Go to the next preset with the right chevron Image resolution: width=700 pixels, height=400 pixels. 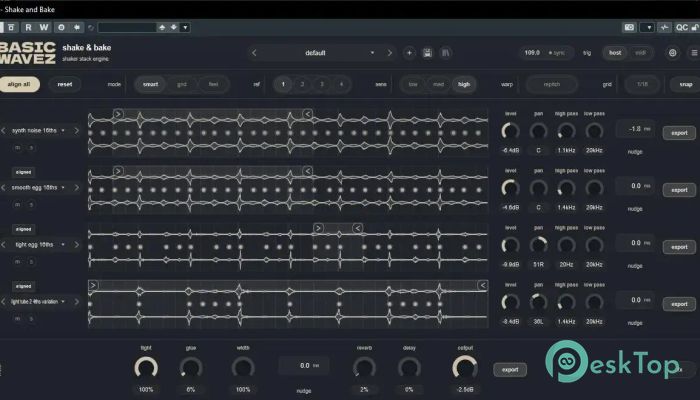tap(389, 53)
